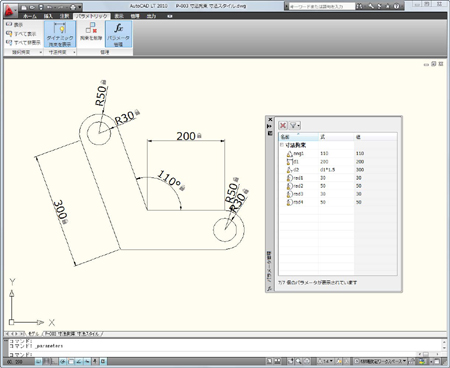Viewport: 450px width, 368px height.
Task: Switch to the Output ribbon tab
Action: pyautogui.click(x=151, y=16)
